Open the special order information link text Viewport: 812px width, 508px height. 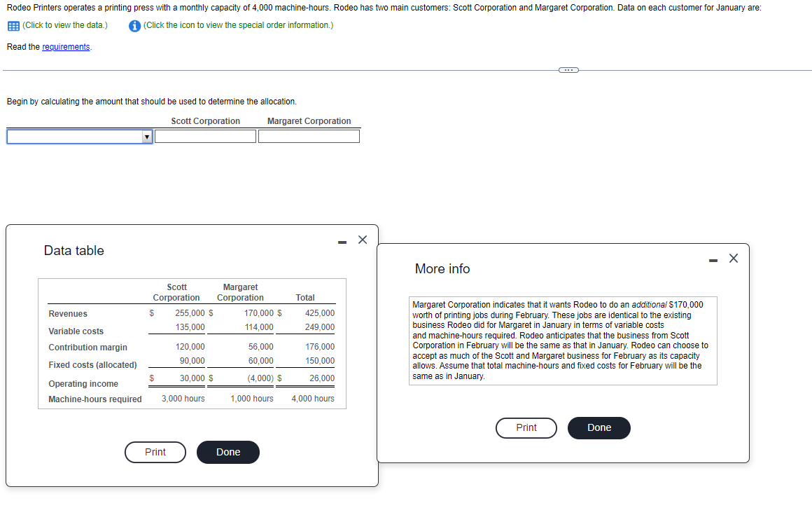pos(238,25)
